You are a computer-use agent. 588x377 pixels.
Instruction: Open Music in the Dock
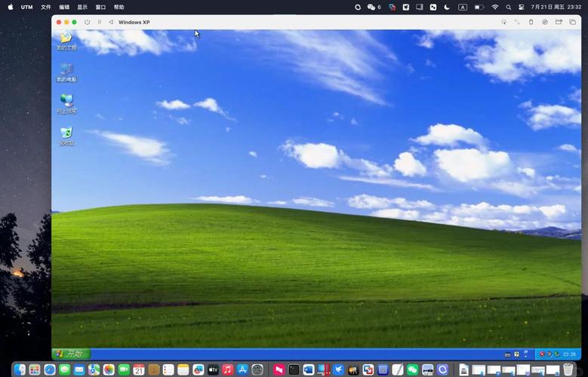(x=228, y=370)
